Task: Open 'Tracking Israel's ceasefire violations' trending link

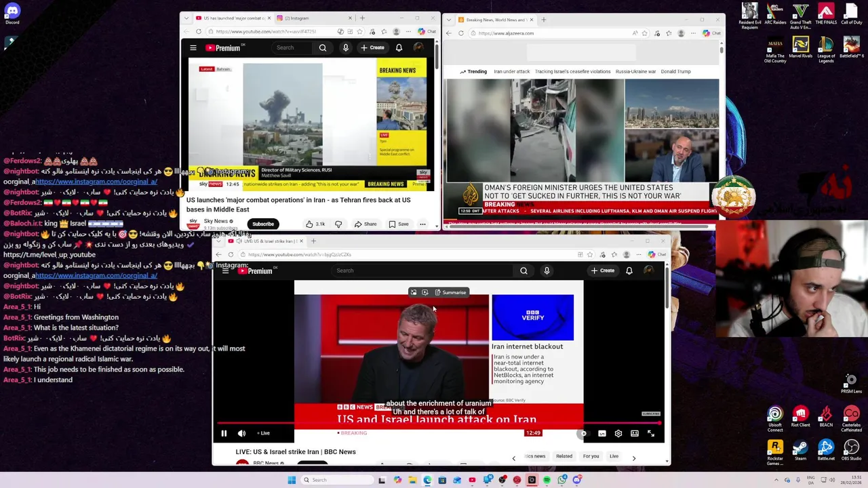Action: pyautogui.click(x=572, y=71)
